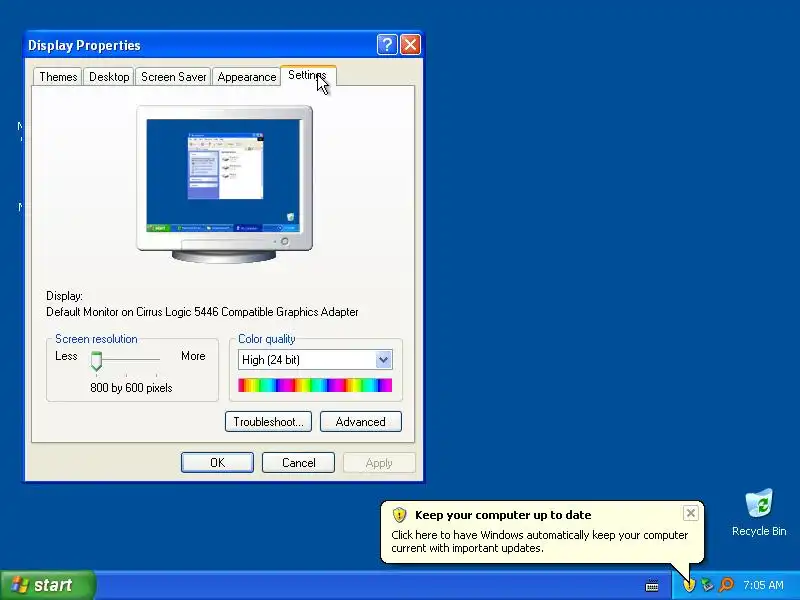Click the monitor preview image

[x=224, y=184]
